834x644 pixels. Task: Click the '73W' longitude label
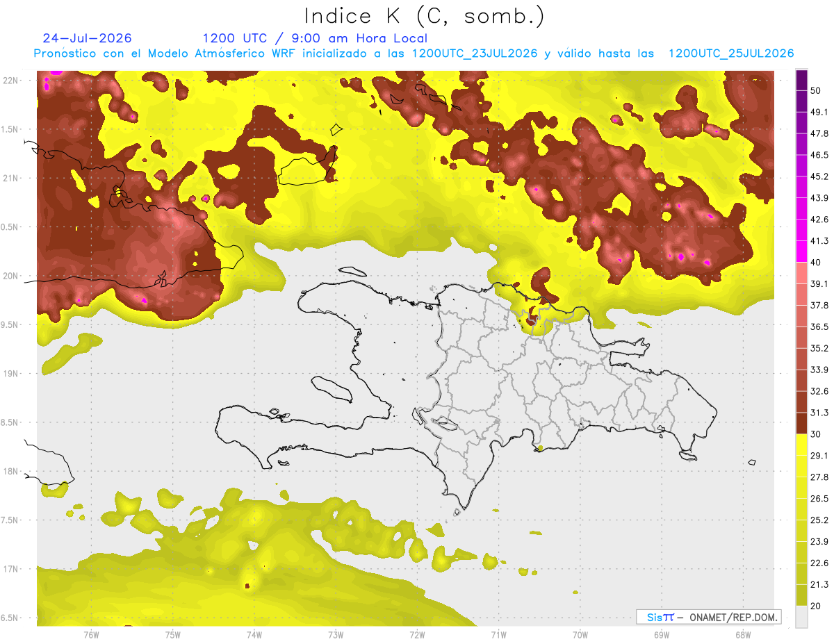pyautogui.click(x=336, y=634)
